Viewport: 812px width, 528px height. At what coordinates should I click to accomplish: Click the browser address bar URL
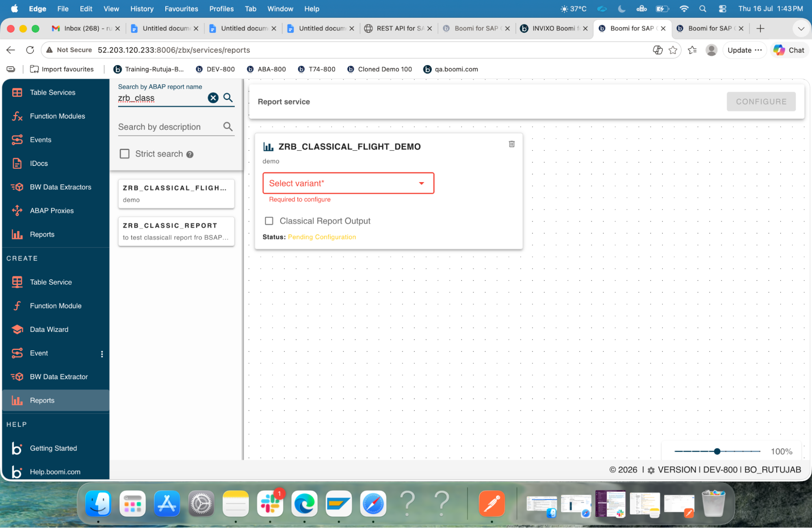click(x=174, y=50)
